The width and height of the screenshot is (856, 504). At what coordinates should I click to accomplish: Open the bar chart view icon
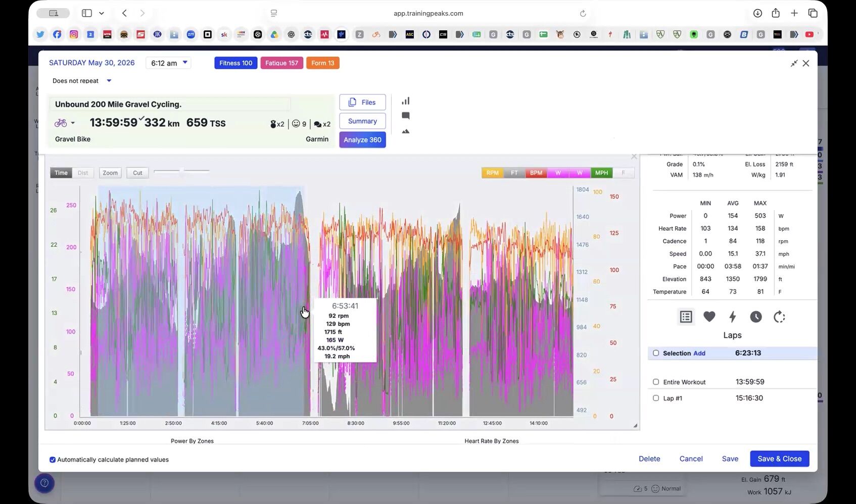(406, 101)
